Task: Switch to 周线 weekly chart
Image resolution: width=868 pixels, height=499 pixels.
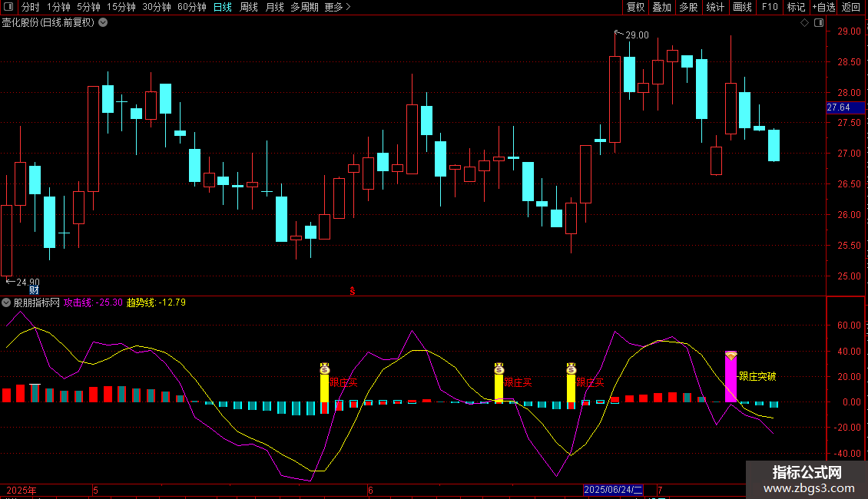Action: tap(249, 7)
